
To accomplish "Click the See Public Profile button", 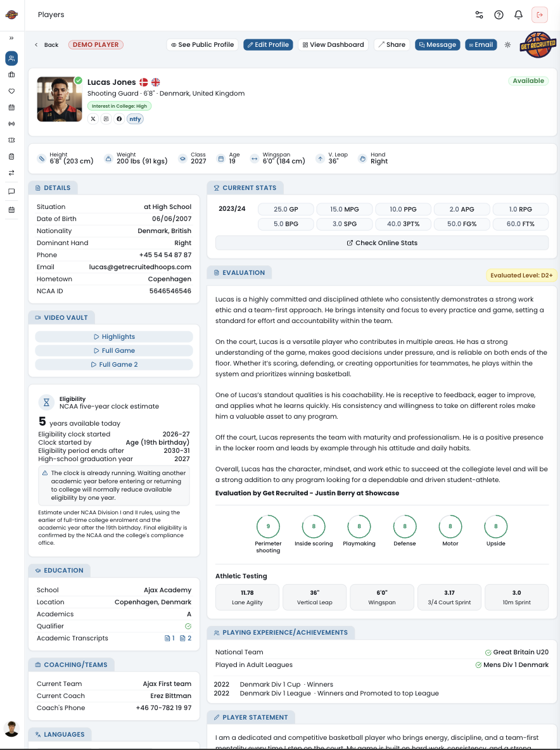I will tap(203, 44).
